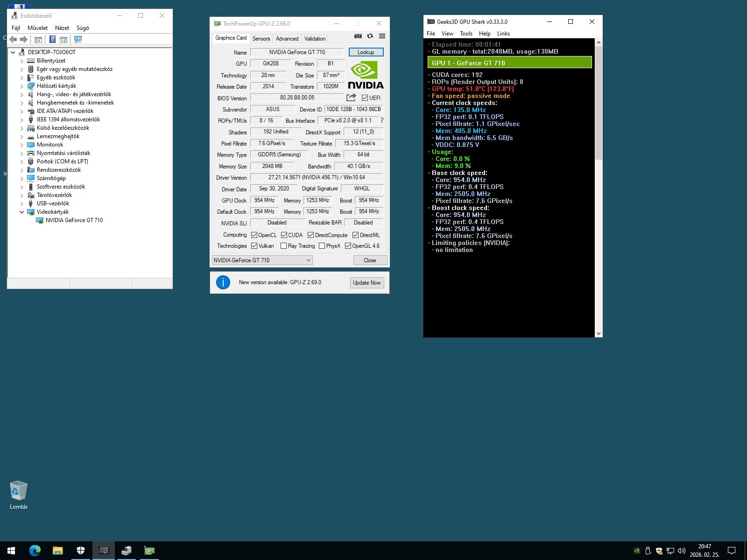Click the BIOS export share icon
Viewport: 747px width, 560px height.
[x=351, y=98]
